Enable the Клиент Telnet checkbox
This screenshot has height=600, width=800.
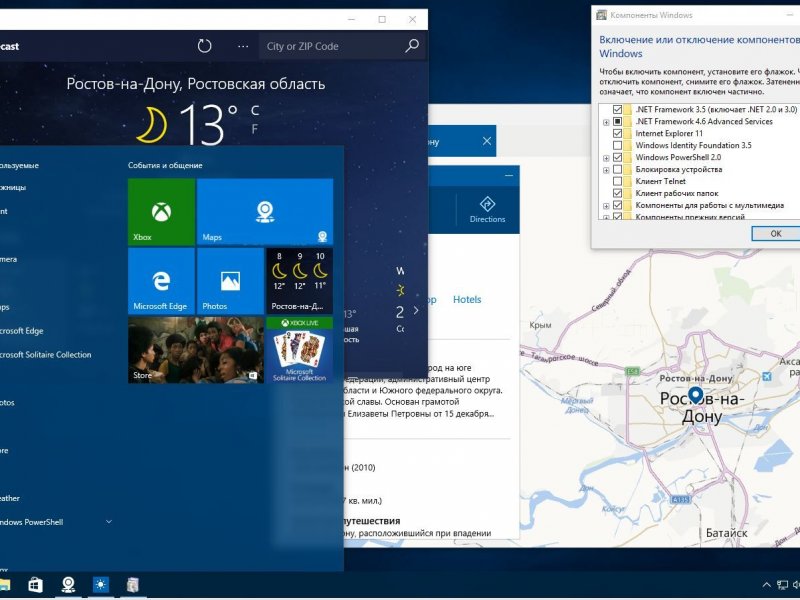pos(617,181)
